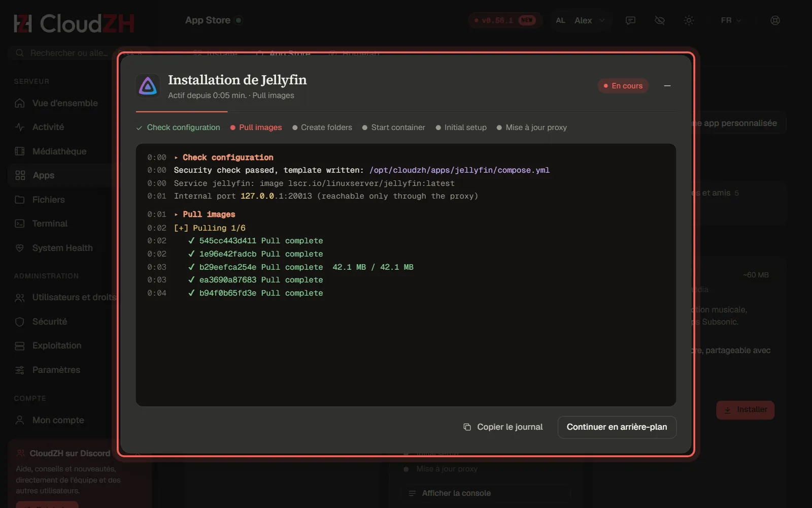Click the Terminal icon in the sidebar
Viewport: 812px width, 508px height.
click(20, 224)
